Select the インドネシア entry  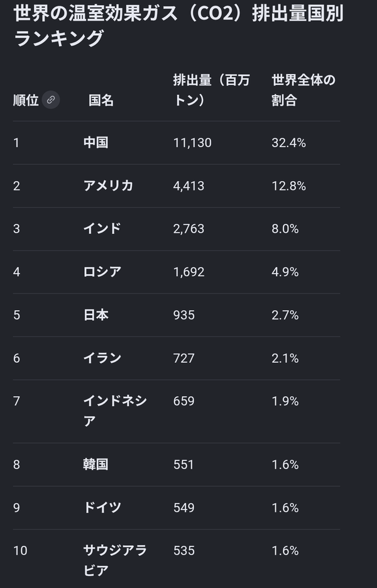(x=115, y=411)
